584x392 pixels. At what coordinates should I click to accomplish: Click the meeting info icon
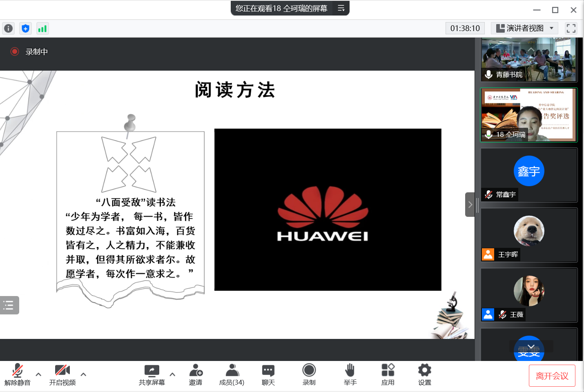(x=8, y=29)
